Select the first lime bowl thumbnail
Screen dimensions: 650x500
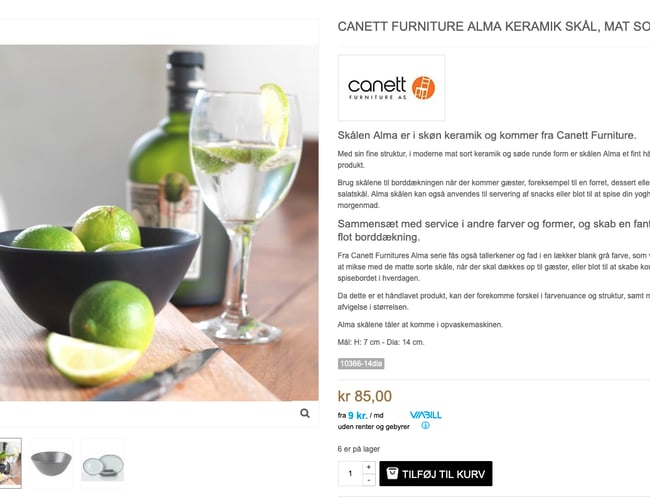point(9,463)
